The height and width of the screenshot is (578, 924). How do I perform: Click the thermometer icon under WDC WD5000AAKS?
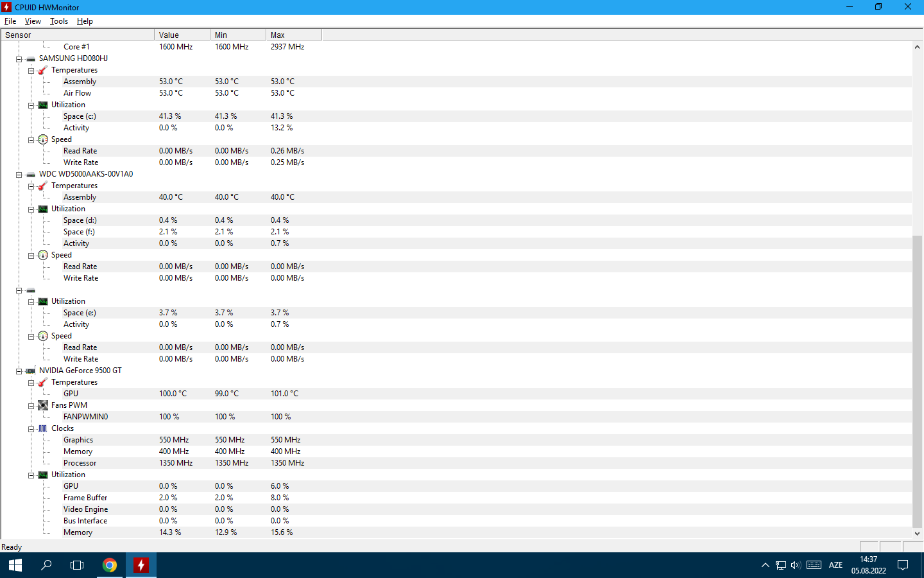[x=43, y=186]
